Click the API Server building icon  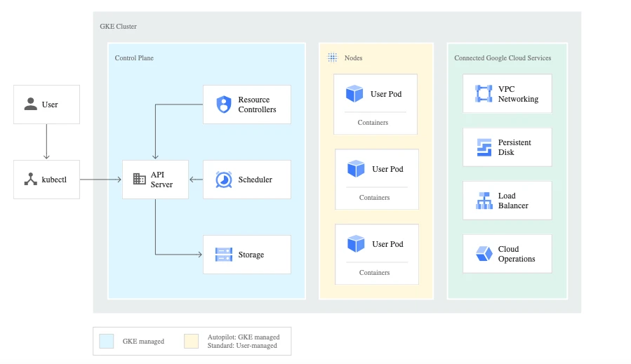pos(139,179)
